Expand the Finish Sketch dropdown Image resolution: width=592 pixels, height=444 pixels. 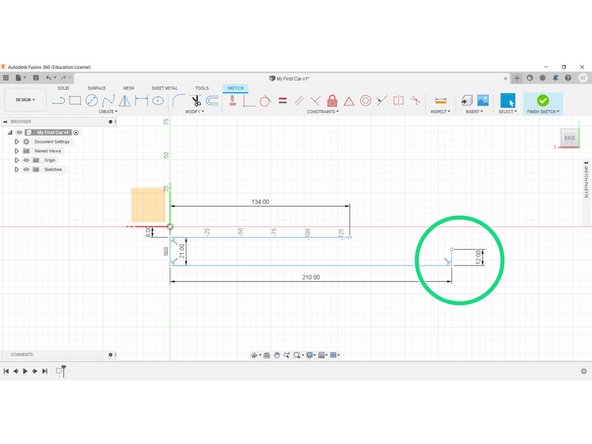(x=543, y=112)
